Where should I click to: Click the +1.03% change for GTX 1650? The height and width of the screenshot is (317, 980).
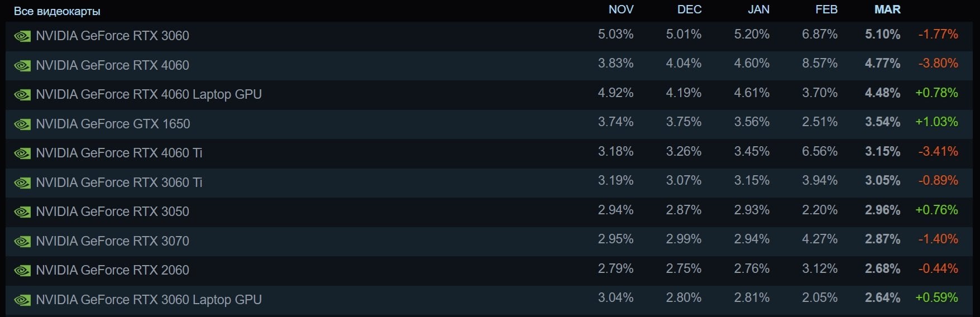[x=936, y=122]
